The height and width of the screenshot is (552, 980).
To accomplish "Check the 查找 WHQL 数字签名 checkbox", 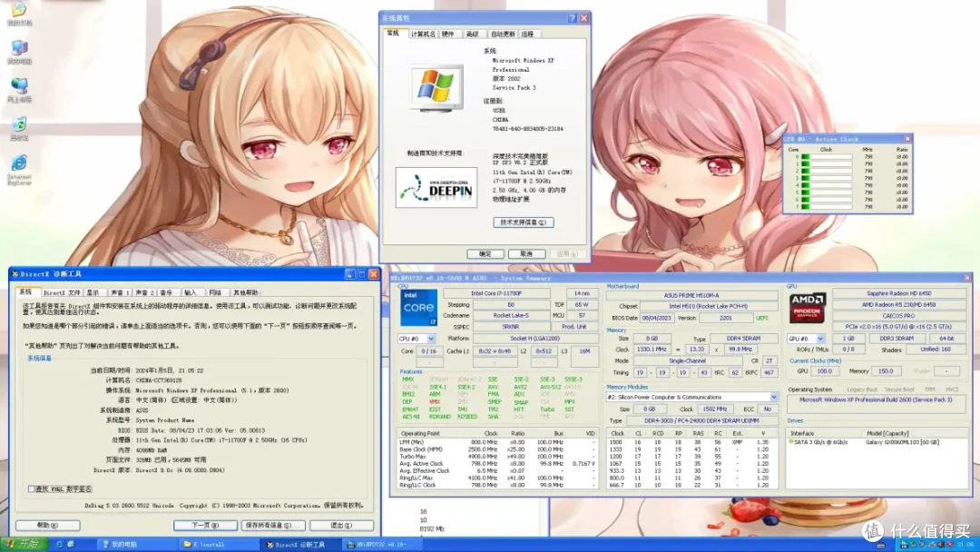I will tap(31, 488).
